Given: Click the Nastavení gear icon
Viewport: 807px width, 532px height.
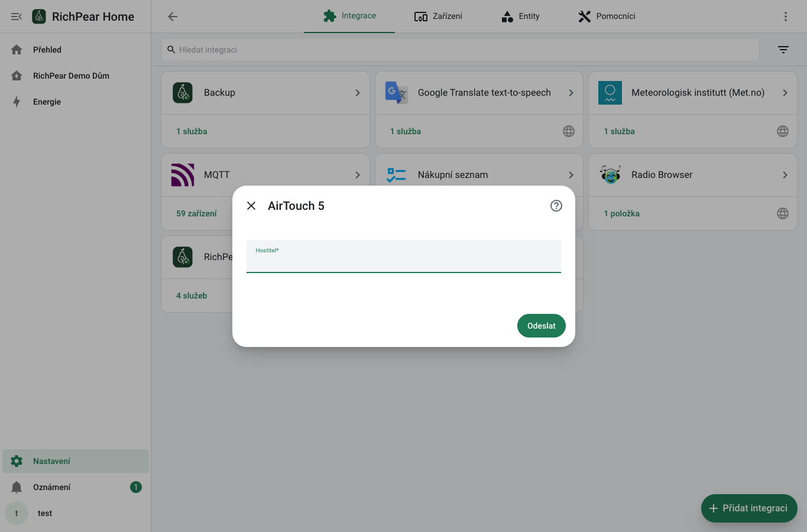Looking at the screenshot, I should [17, 461].
